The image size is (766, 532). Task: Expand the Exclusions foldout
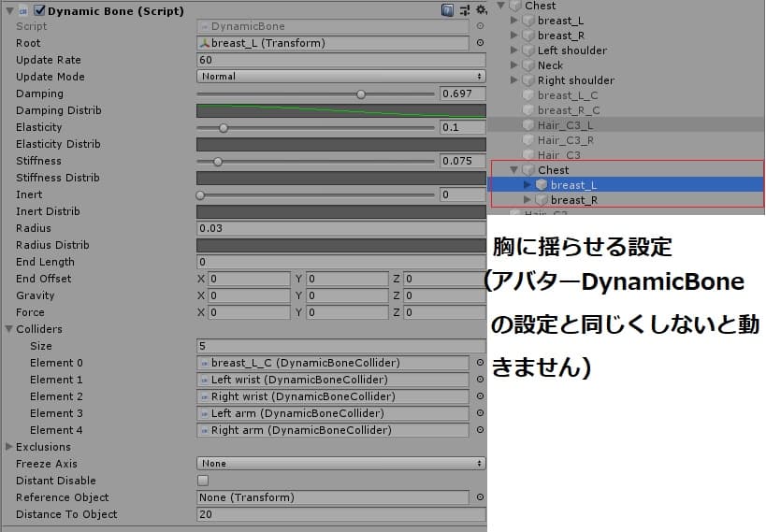[8, 447]
